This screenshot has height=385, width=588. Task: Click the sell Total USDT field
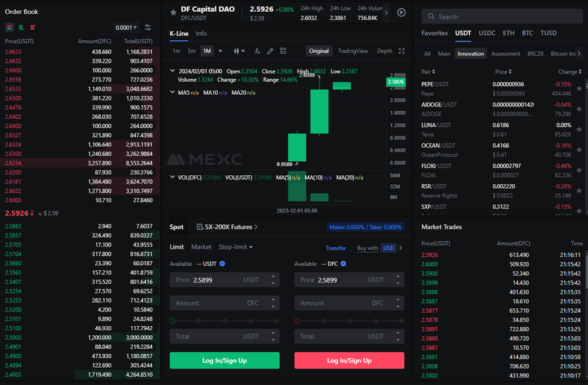click(x=349, y=337)
